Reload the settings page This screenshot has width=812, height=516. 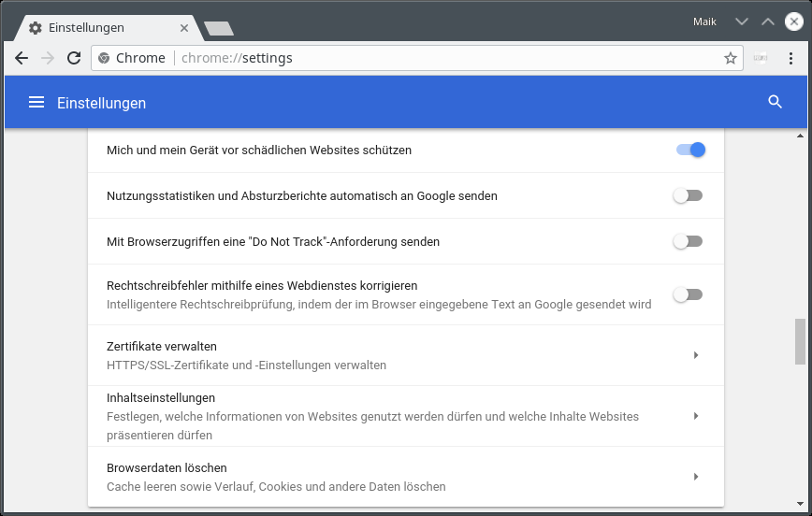pyautogui.click(x=74, y=58)
